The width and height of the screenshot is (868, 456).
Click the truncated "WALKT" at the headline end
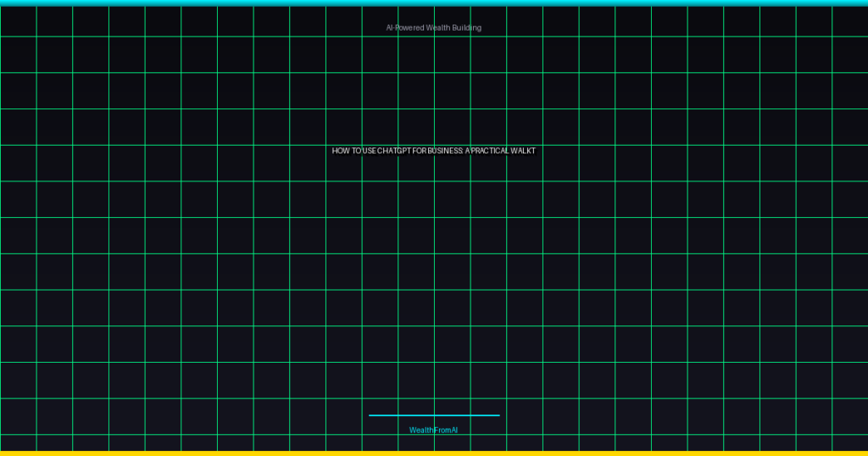tap(524, 151)
